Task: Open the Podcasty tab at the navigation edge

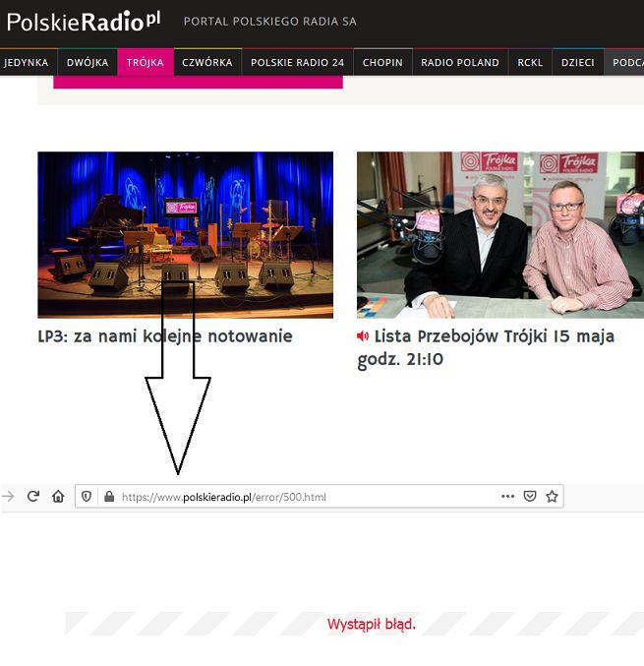Action: 624,62
